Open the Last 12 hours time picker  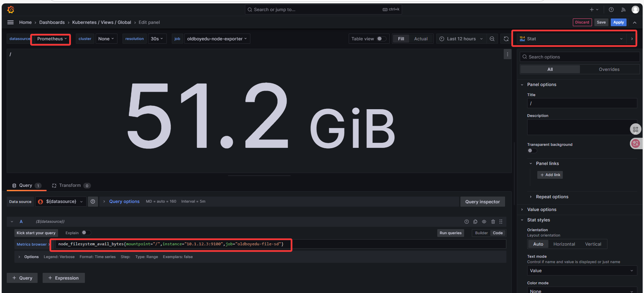pos(461,39)
